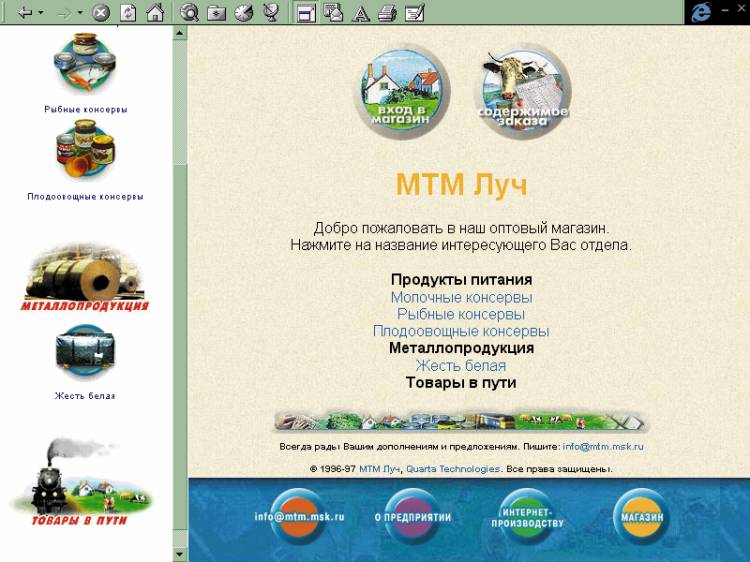
Task: Click the info@mtm.msk.ru email text link
Action: [602, 446]
